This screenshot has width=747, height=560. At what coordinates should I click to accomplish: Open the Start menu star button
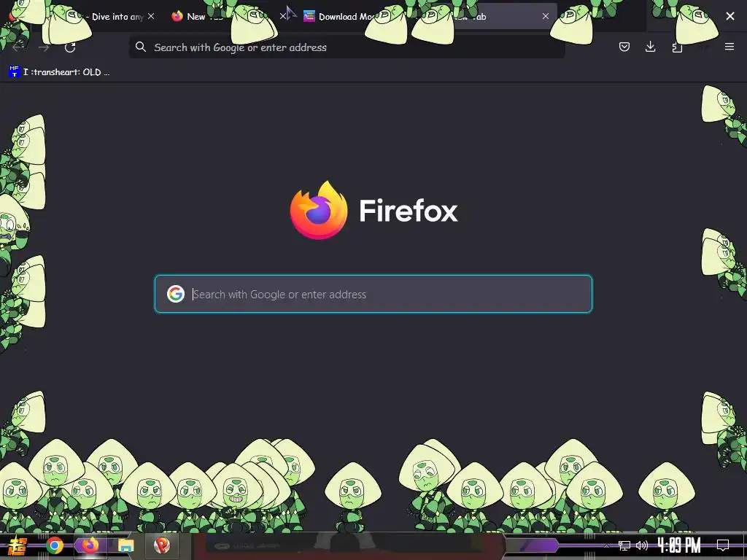pos(18,545)
